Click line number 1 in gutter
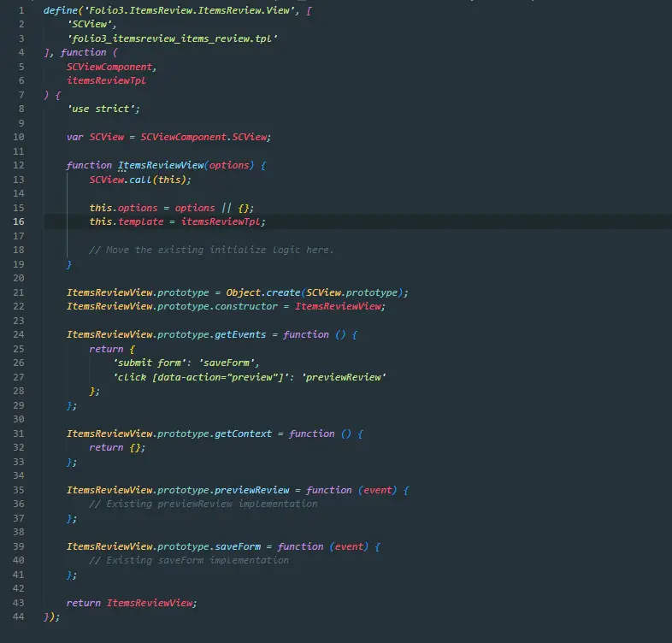 [21, 10]
